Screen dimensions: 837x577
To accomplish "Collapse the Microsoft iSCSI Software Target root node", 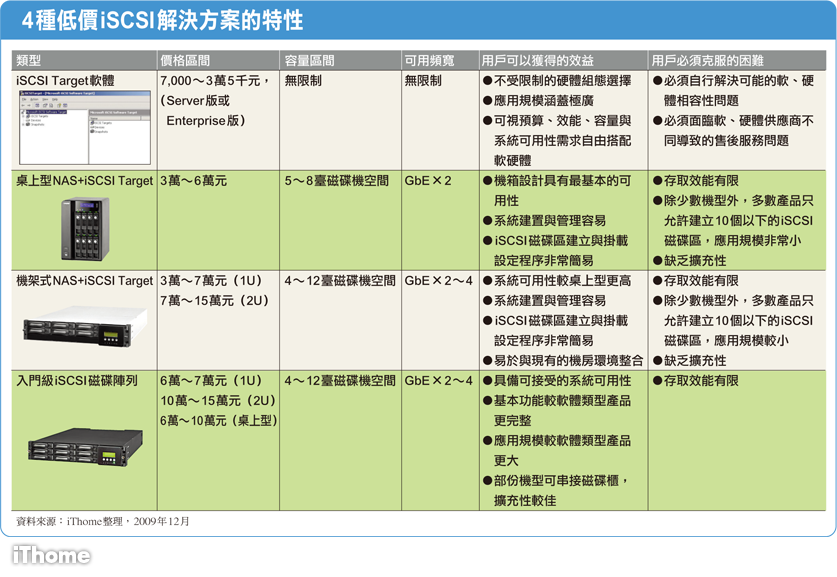I will (x=21, y=112).
